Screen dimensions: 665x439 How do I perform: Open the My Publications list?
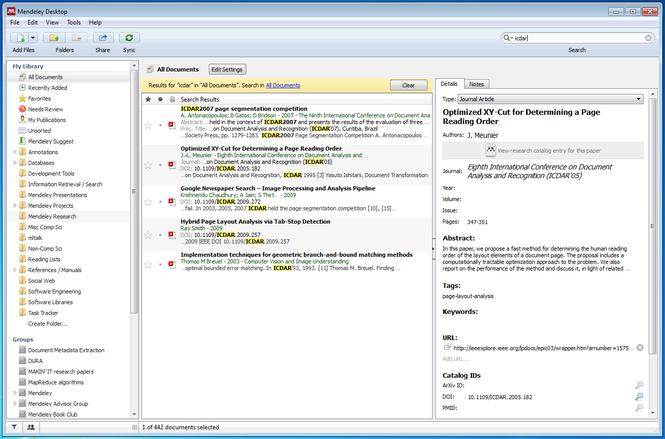(x=47, y=120)
